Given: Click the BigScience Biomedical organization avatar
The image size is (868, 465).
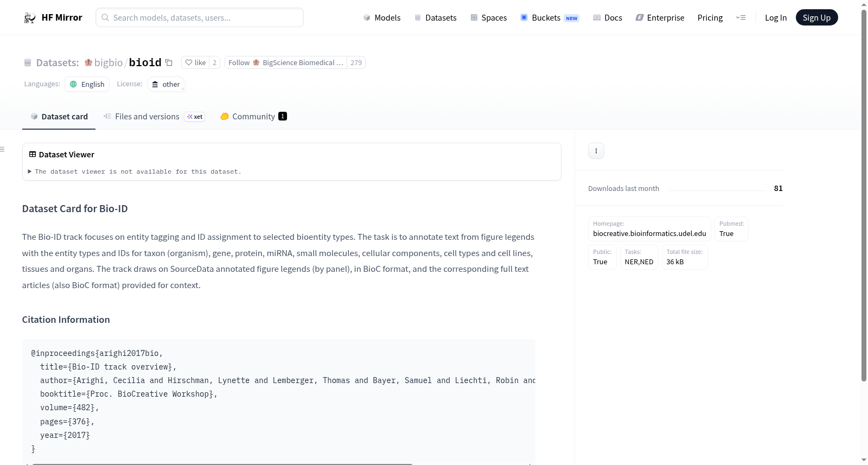Looking at the screenshot, I should [x=256, y=62].
